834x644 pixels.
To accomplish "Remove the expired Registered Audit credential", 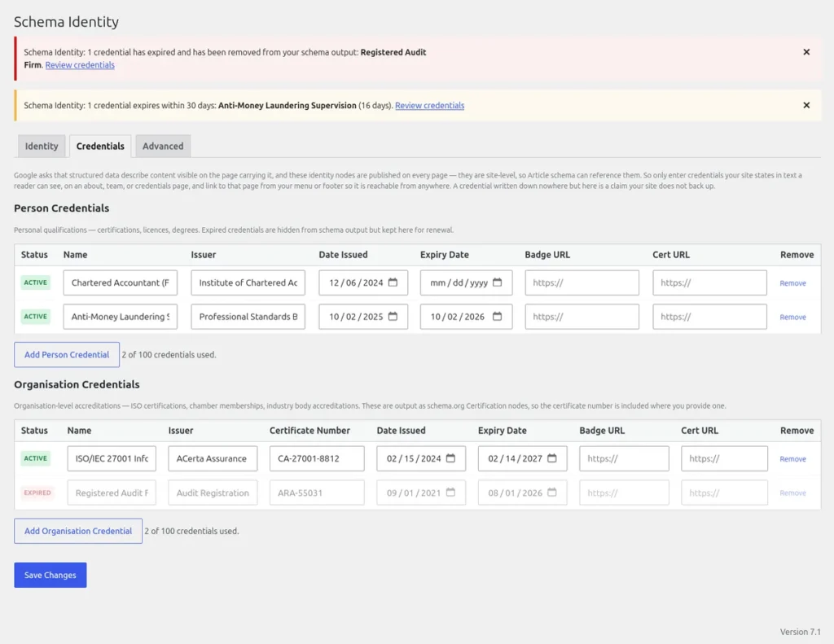I will (x=792, y=493).
